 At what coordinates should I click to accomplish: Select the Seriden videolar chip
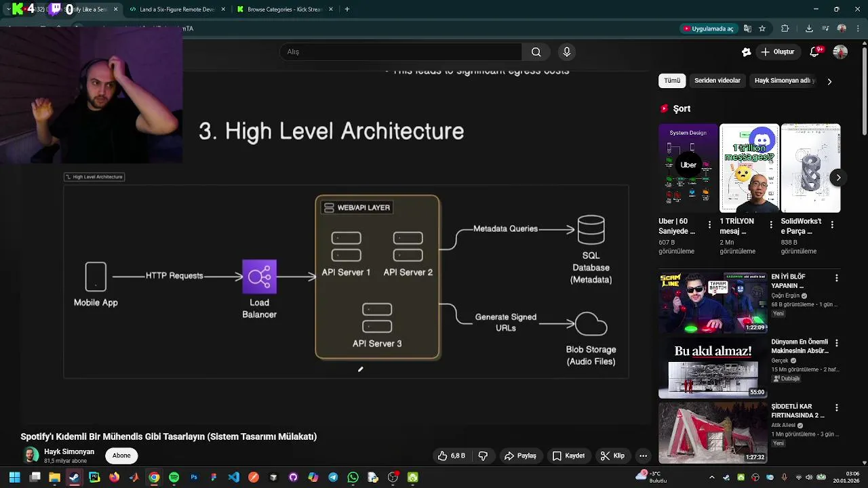coord(717,81)
